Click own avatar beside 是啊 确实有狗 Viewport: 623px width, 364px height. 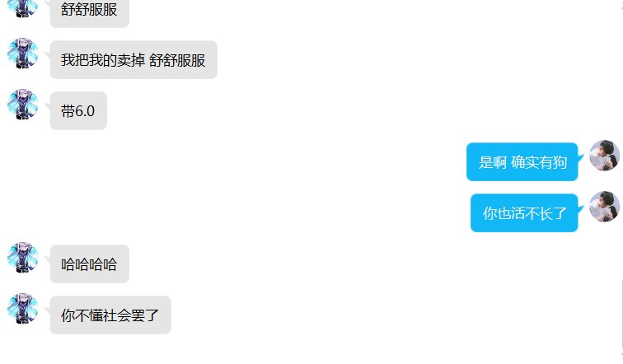pyautogui.click(x=604, y=155)
